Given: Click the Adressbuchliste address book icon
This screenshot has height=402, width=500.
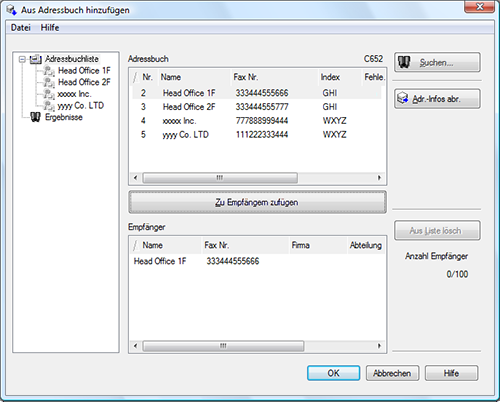Looking at the screenshot, I should (36, 59).
